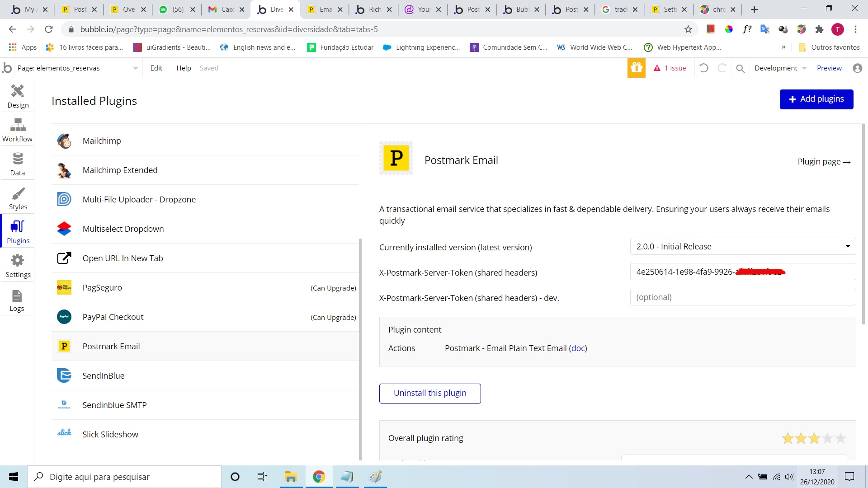Open Outros favoritos bookmarks folder
Image resolution: width=868 pixels, height=488 pixels.
829,47
